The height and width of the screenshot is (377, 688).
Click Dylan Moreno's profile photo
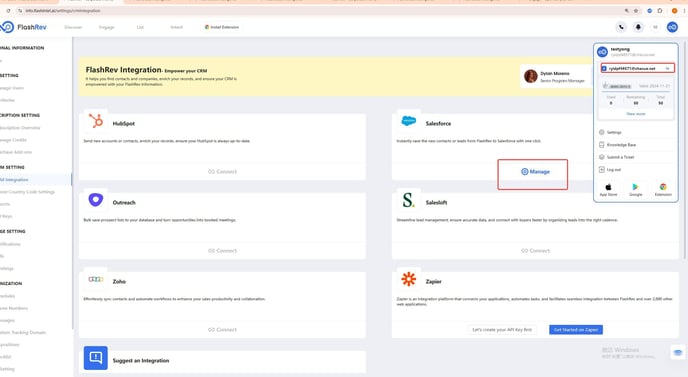pyautogui.click(x=530, y=76)
